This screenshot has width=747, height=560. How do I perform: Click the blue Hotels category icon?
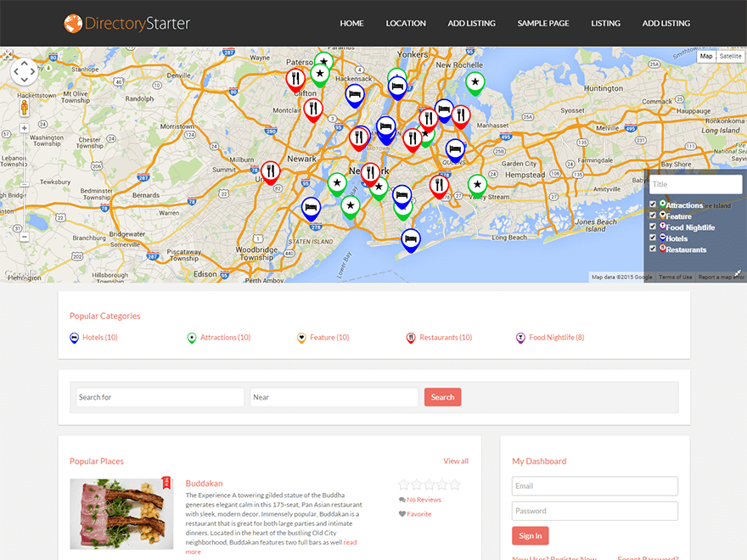click(x=75, y=337)
